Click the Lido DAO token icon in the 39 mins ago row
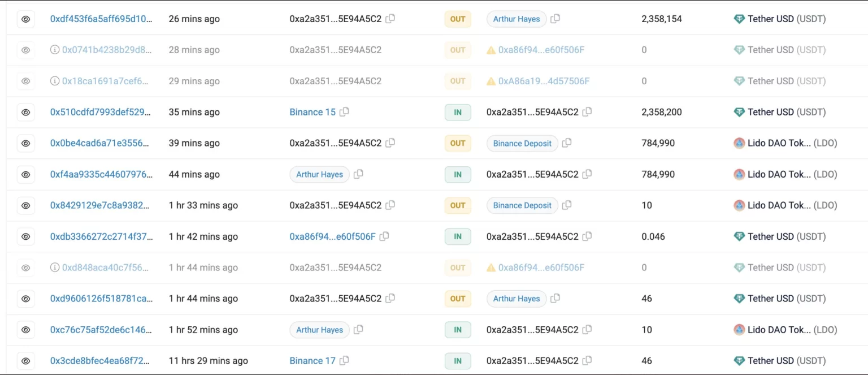Image resolution: width=868 pixels, height=375 pixels. point(739,143)
